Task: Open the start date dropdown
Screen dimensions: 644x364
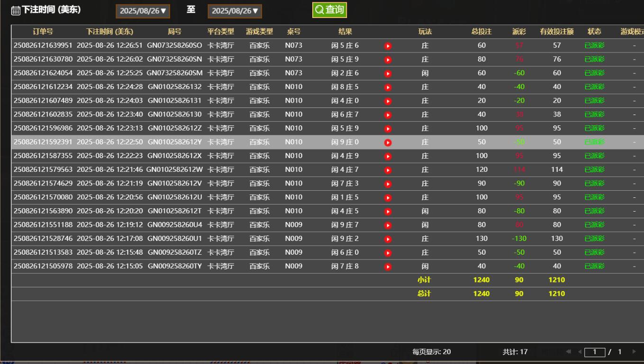Action: (143, 11)
